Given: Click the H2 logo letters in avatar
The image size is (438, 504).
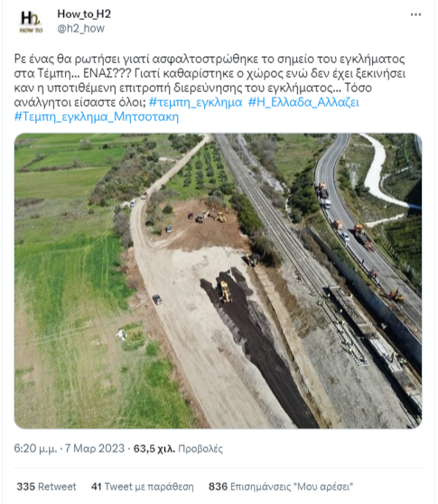Looking at the screenshot, I should click(30, 18).
